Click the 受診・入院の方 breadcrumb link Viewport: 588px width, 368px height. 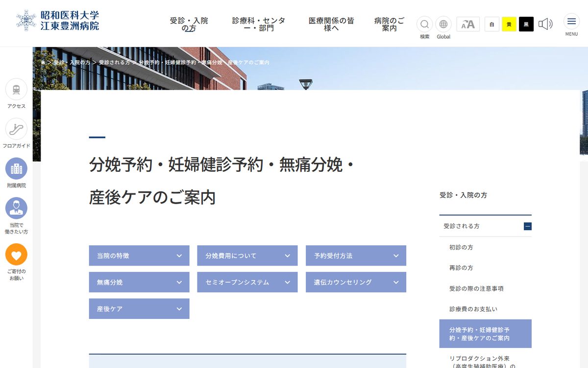(x=72, y=63)
